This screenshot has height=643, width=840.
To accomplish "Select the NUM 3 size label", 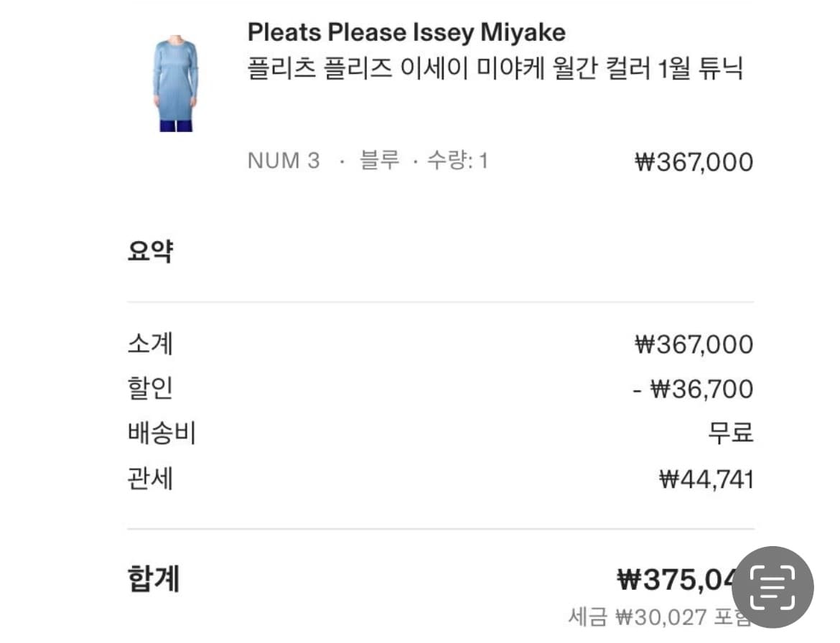I will [284, 161].
